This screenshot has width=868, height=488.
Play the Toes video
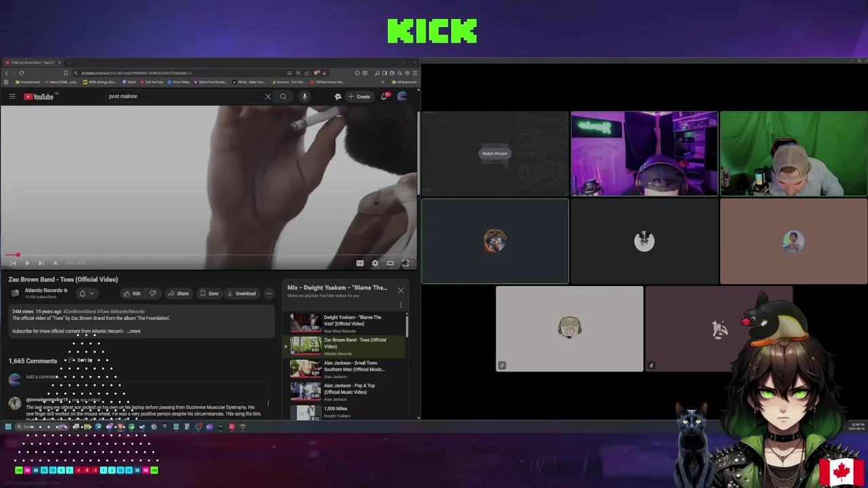tap(27, 263)
